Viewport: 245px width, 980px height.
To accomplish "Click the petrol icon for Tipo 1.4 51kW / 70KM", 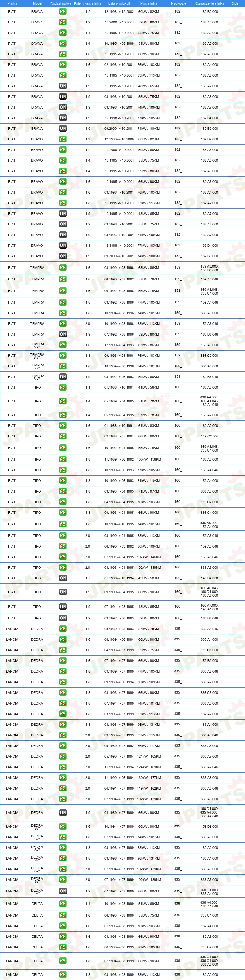I will tap(63, 402).
